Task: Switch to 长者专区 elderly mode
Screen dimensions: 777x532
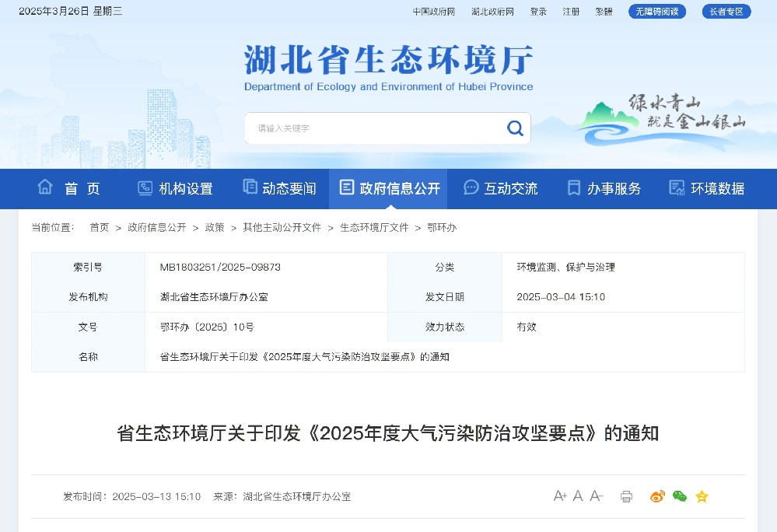Action: click(726, 12)
